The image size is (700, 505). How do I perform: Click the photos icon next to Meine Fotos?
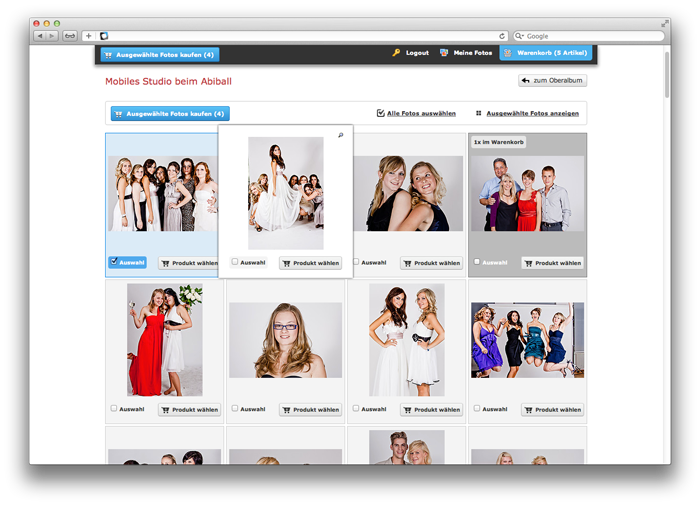(444, 53)
